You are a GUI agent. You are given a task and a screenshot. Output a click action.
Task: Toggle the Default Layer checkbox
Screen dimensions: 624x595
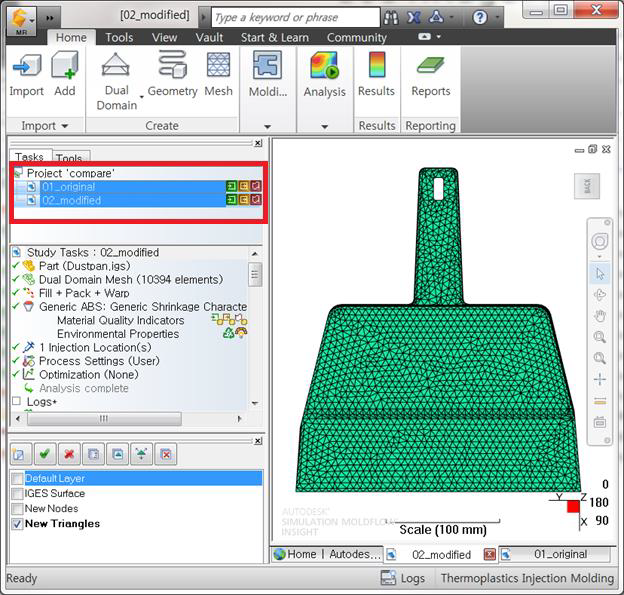(17, 478)
